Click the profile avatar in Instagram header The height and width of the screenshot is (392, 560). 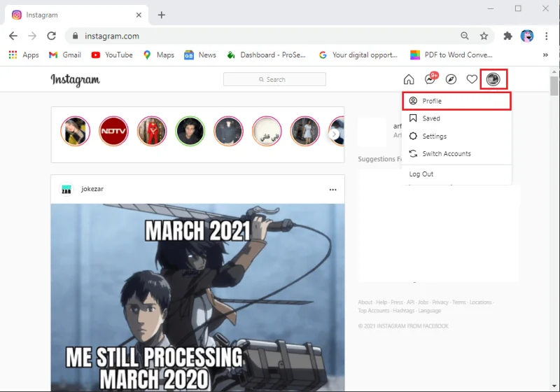tap(493, 79)
